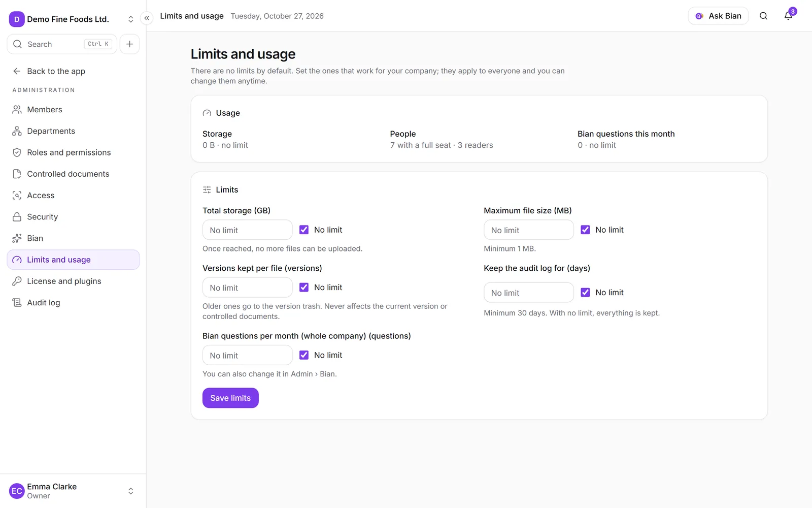Click the Bian sparkle icon in sidebar
812x508 pixels.
(17, 238)
